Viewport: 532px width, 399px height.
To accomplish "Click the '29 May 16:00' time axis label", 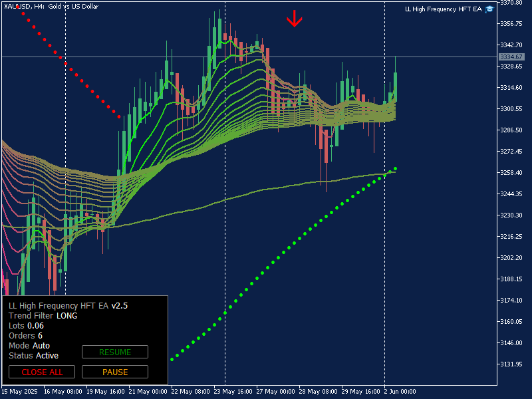I will pos(361,391).
